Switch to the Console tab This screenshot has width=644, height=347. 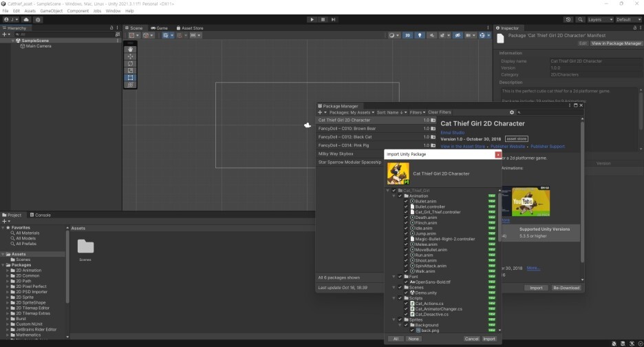pos(40,215)
